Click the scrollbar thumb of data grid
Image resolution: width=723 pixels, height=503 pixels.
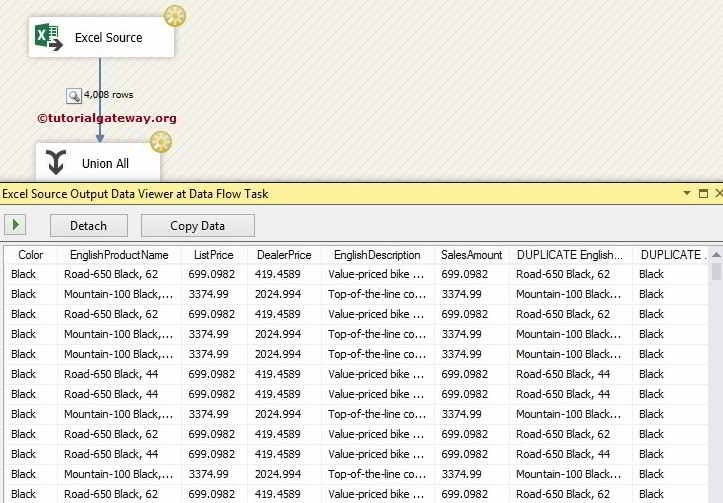coord(716,271)
